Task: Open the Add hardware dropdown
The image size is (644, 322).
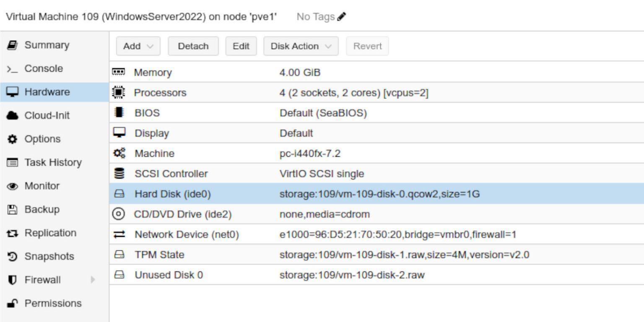Action: tap(139, 46)
